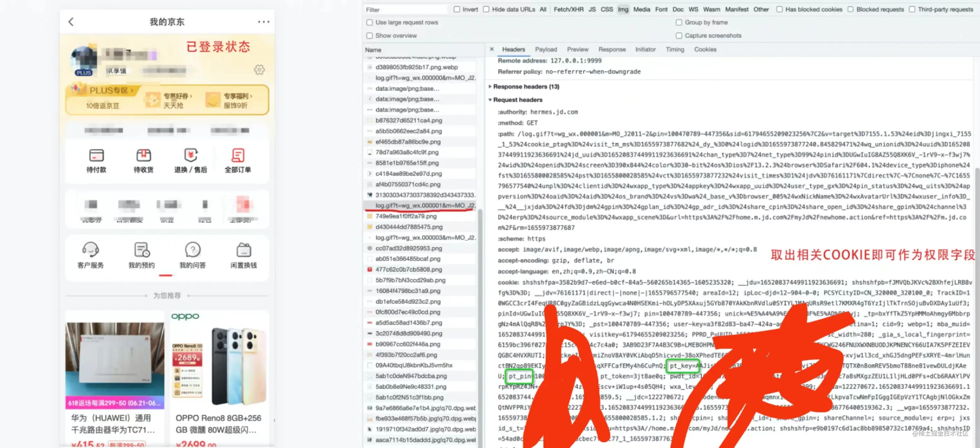This screenshot has width=980, height=448.
Task: Switch to the Timing tab
Action: coord(675,49)
